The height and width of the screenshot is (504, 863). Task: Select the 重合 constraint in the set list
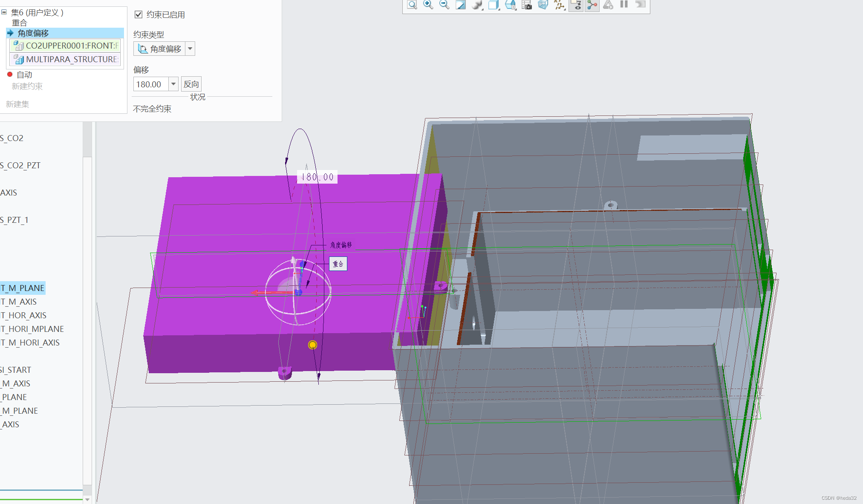click(19, 23)
